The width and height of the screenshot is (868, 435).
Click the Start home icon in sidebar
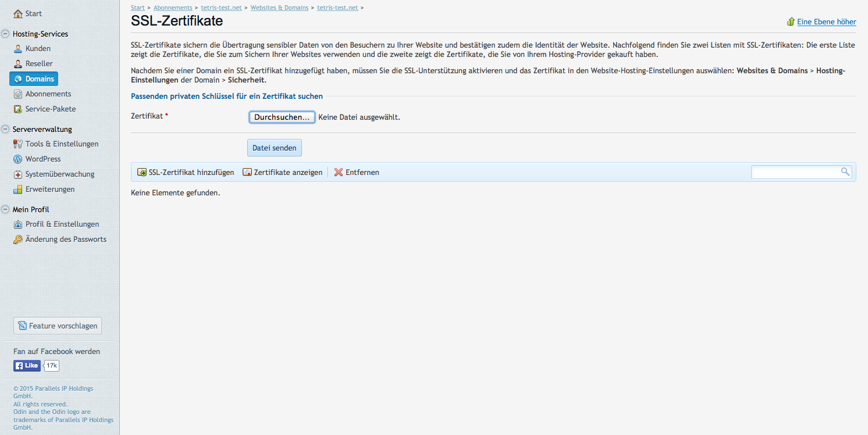coord(18,13)
